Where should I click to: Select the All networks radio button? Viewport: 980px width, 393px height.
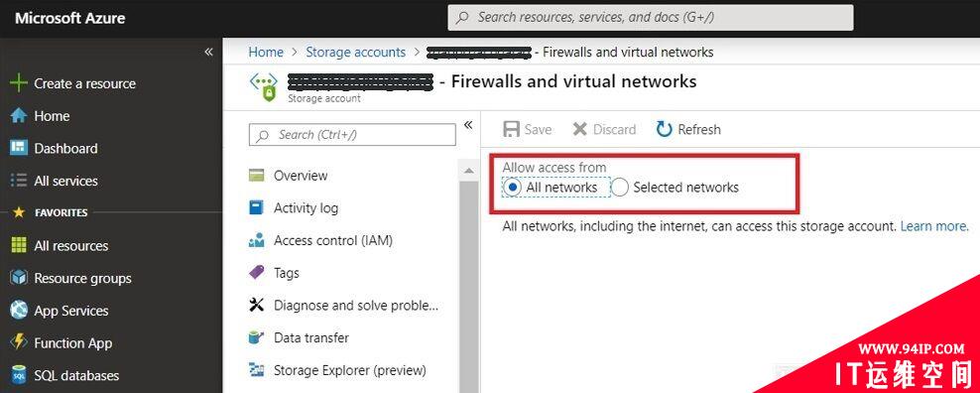(x=513, y=188)
